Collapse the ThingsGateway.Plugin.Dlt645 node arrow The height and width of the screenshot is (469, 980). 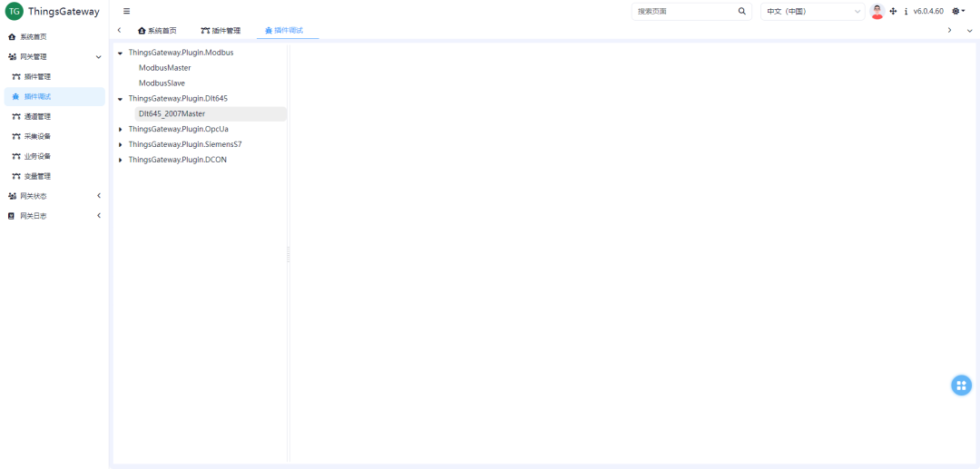pos(120,99)
